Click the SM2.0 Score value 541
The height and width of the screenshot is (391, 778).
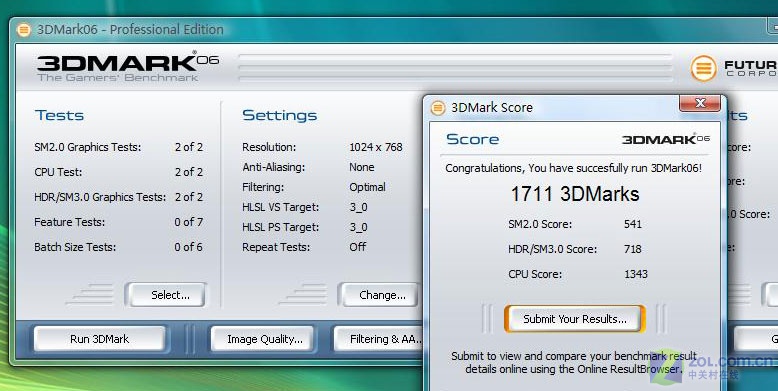click(x=633, y=224)
